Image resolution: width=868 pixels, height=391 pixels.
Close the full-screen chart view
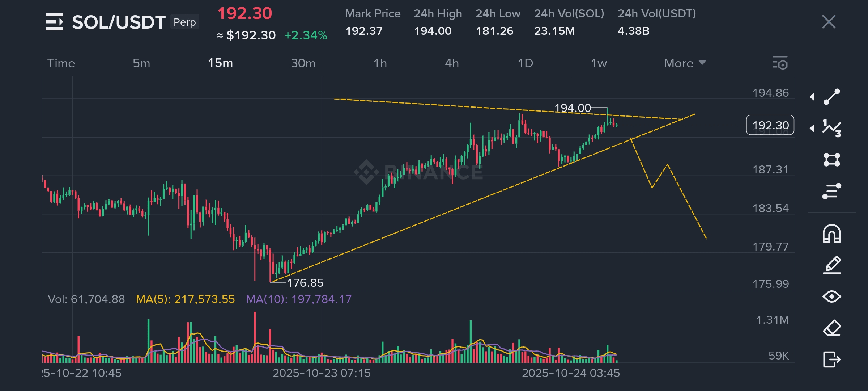tap(829, 22)
